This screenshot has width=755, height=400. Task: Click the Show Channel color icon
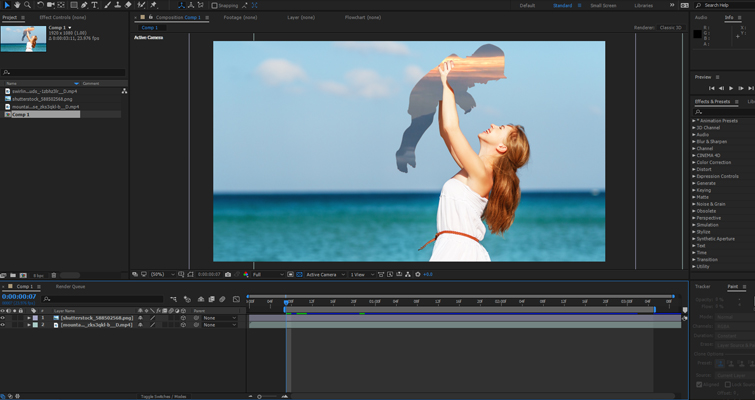[246, 274]
